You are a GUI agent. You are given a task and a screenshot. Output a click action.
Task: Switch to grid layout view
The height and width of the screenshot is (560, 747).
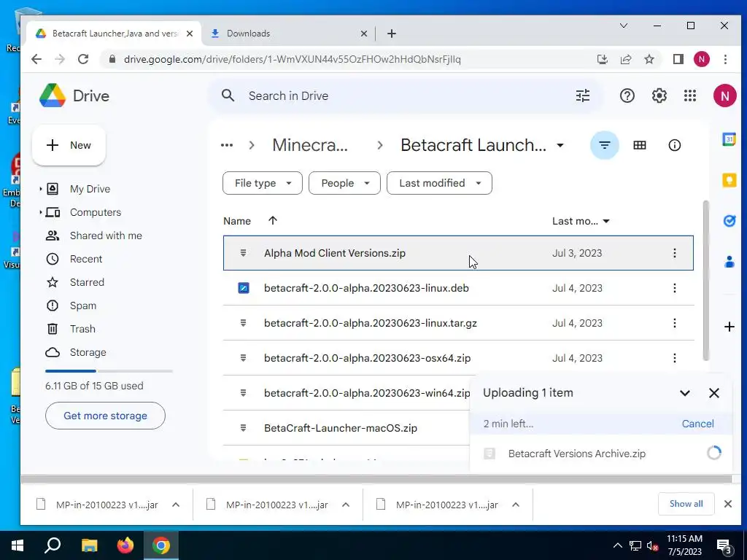tap(639, 145)
